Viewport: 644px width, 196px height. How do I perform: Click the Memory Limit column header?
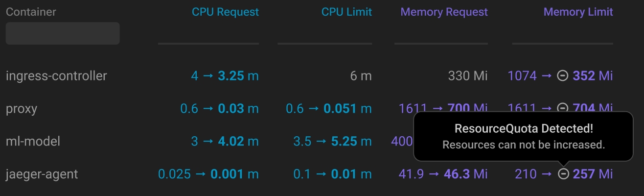coord(578,12)
